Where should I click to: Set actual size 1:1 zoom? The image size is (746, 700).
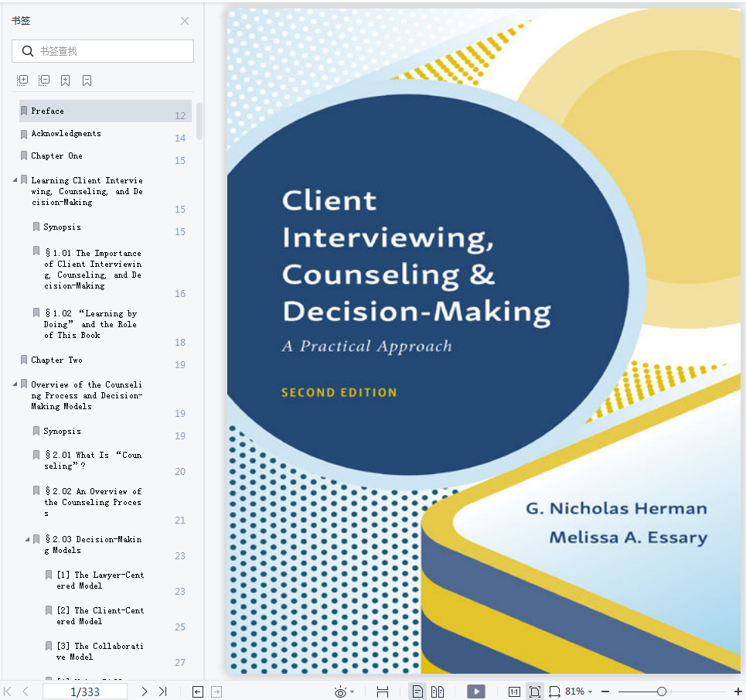pyautogui.click(x=514, y=692)
